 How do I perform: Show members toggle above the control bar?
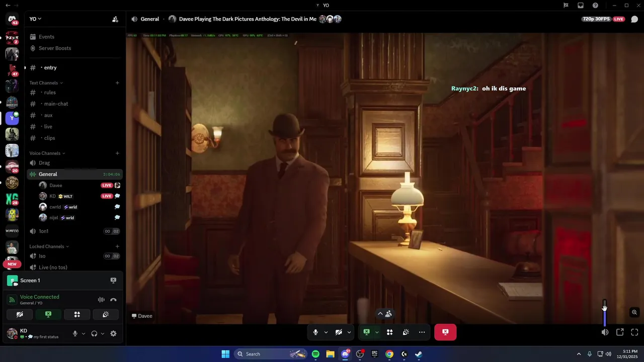tap(384, 313)
